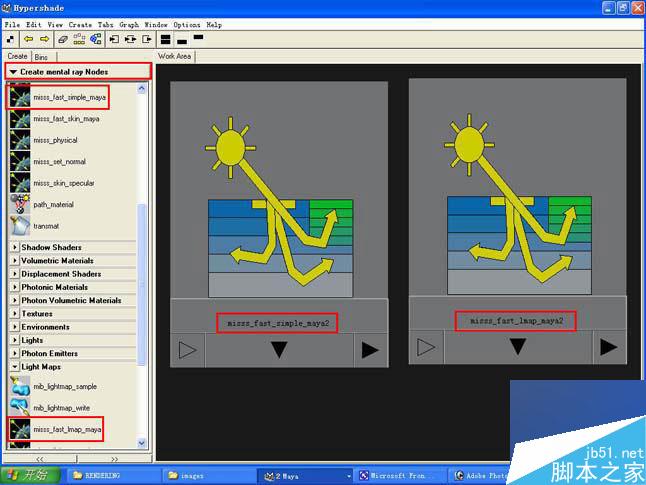Collapse the Light Maps section

click(x=15, y=367)
